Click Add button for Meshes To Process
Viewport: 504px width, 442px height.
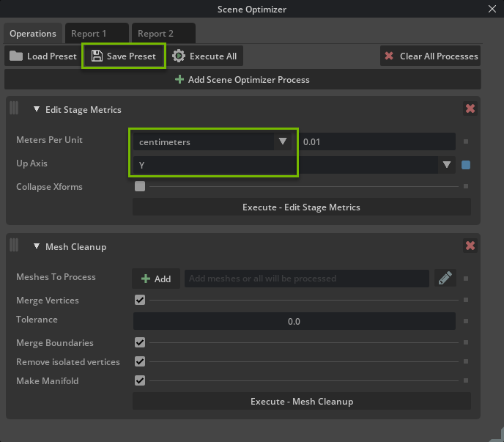click(x=156, y=279)
